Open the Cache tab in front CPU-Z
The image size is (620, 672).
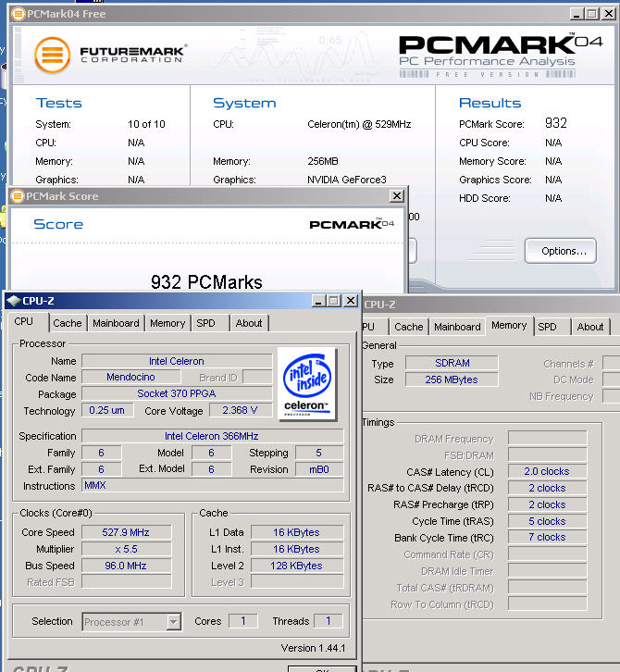click(68, 323)
